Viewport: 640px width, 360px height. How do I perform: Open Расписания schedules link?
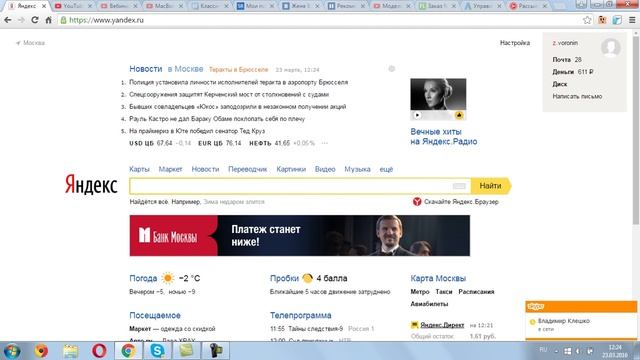click(476, 292)
